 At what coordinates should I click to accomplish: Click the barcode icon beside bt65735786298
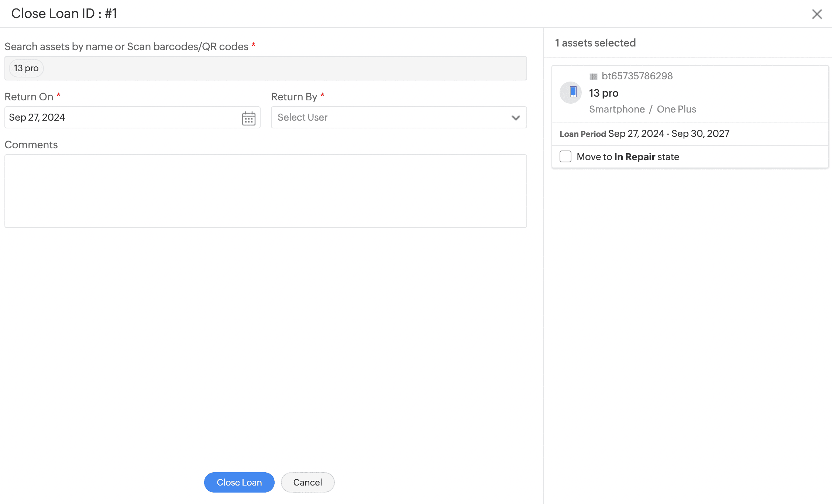pos(593,76)
